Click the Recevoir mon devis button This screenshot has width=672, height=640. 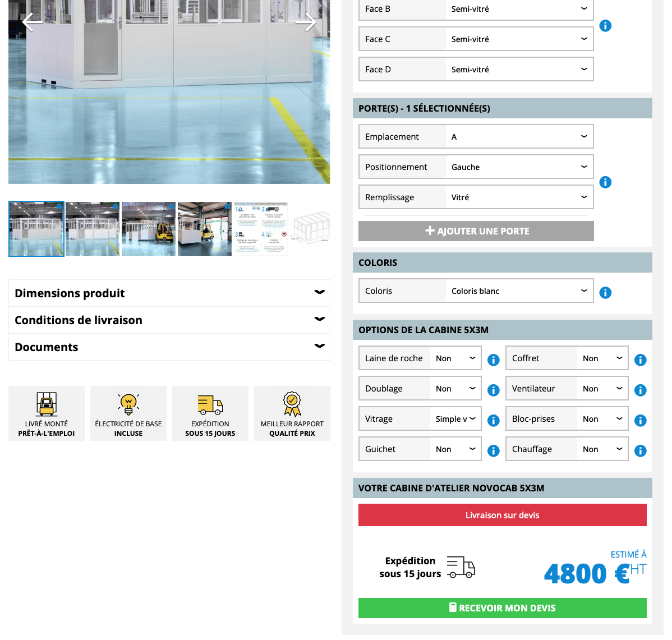(502, 608)
